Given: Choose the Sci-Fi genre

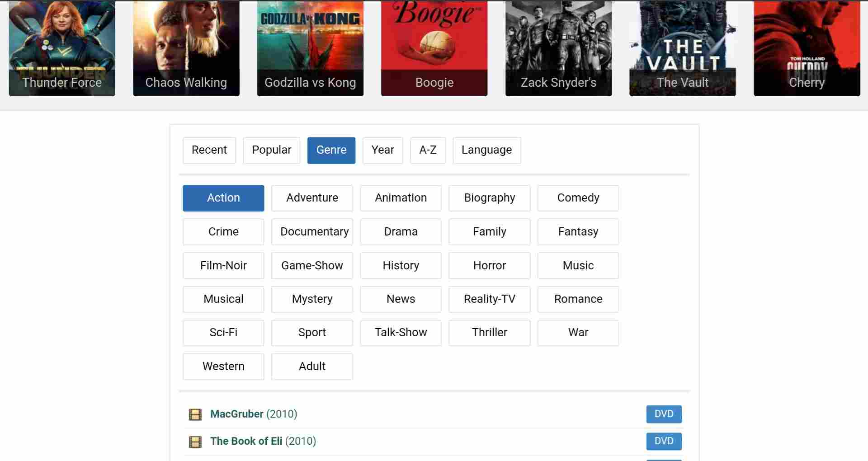Looking at the screenshot, I should click(x=223, y=333).
